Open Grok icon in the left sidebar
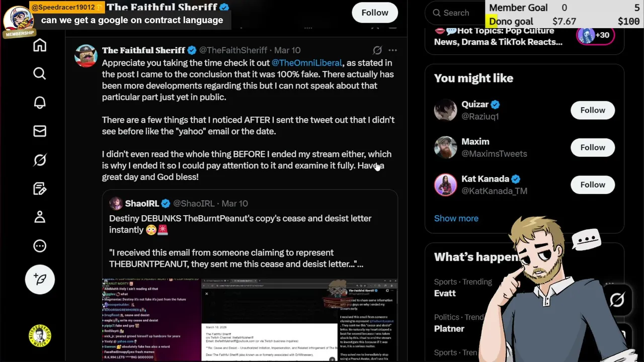 point(40,160)
